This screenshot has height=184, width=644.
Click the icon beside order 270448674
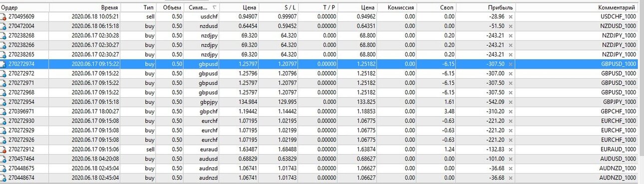pyautogui.click(x=3, y=178)
